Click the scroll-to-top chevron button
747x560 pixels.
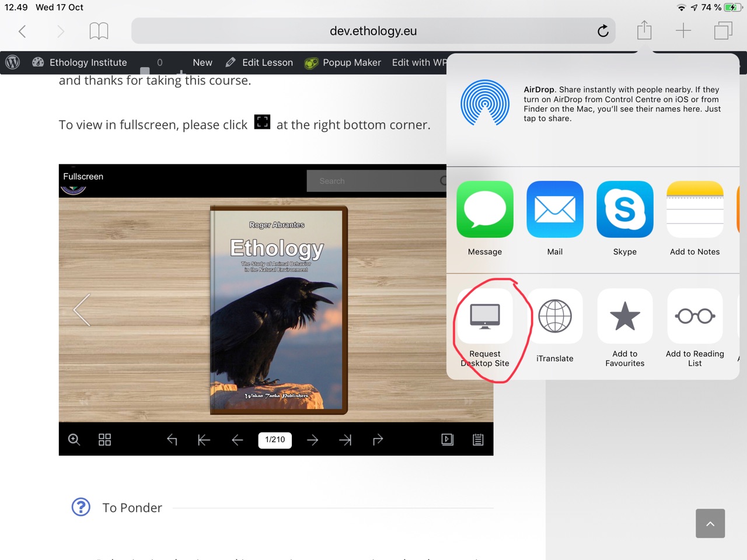710,523
